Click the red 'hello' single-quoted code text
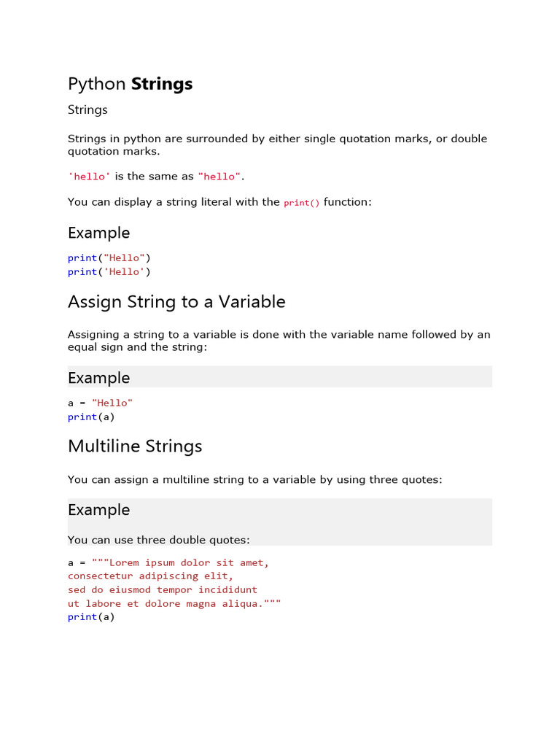This screenshot has width=560, height=747. coord(89,177)
